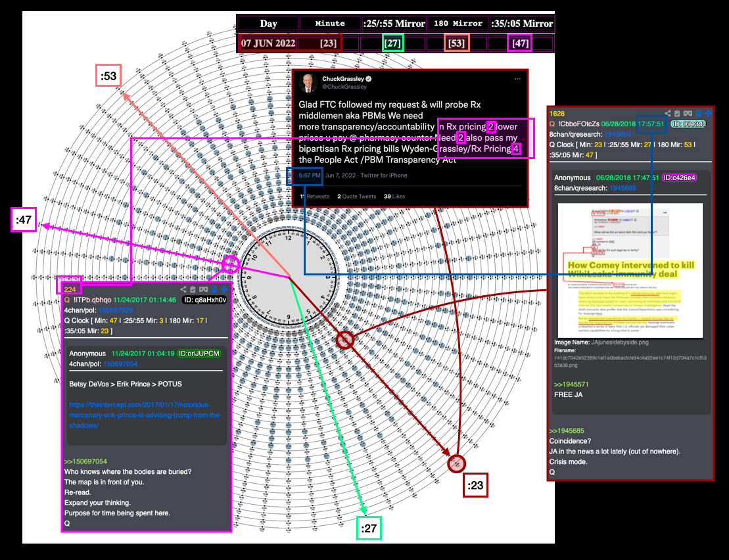Image resolution: width=729 pixels, height=560 pixels.
Task: Follow the green >>1945685 reply reference
Action: tap(566, 431)
